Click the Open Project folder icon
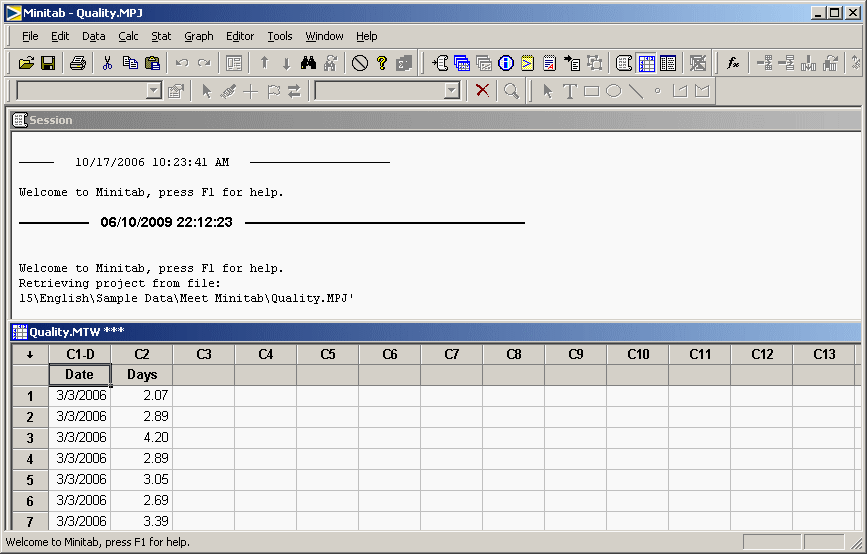 pos(26,63)
